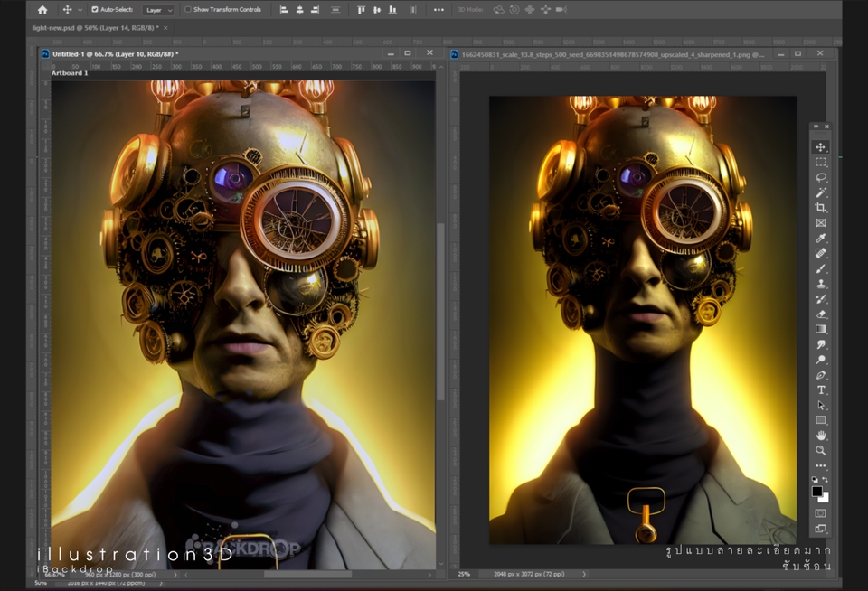Select the Frame tool
The image size is (868, 591).
(x=820, y=223)
